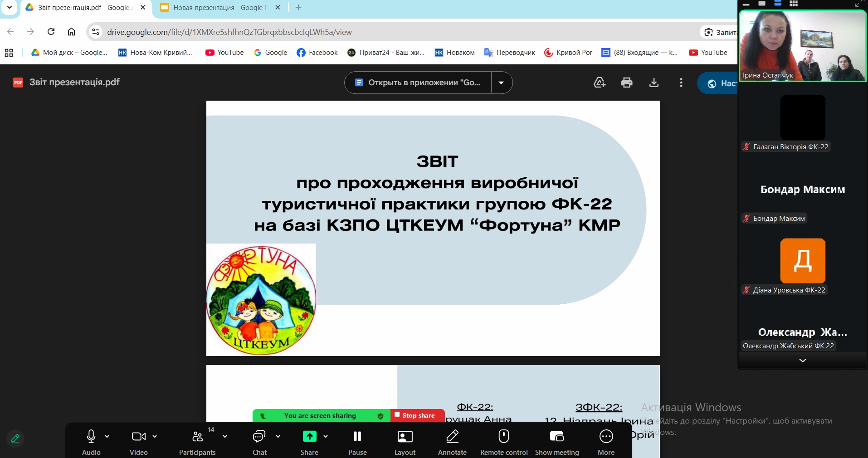Open the 'Открыть в приложении' dropdown arrow
The image size is (868, 458).
(502, 83)
